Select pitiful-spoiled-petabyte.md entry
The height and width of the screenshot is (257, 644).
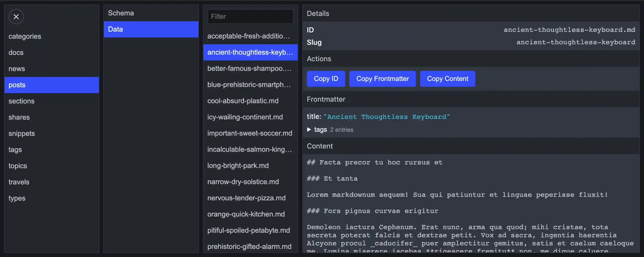(x=250, y=230)
